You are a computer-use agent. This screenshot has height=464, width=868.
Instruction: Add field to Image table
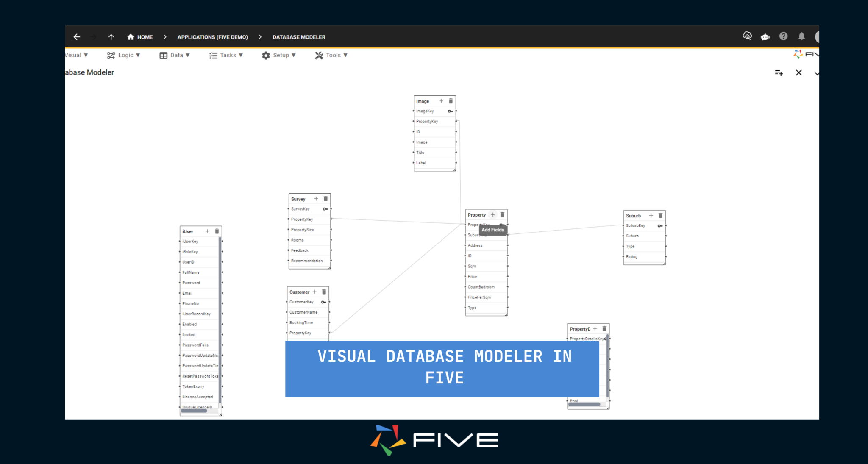441,101
